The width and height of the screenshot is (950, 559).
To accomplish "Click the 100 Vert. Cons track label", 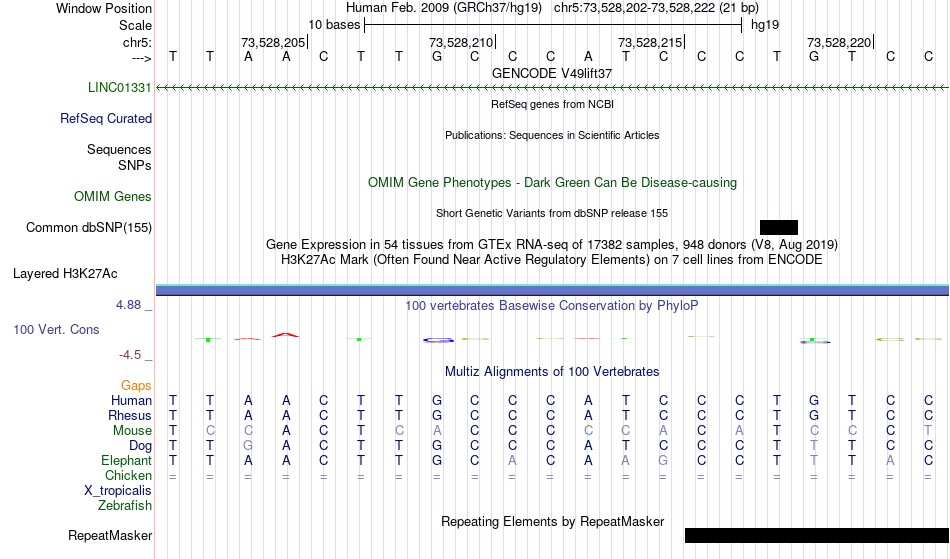I will point(56,329).
